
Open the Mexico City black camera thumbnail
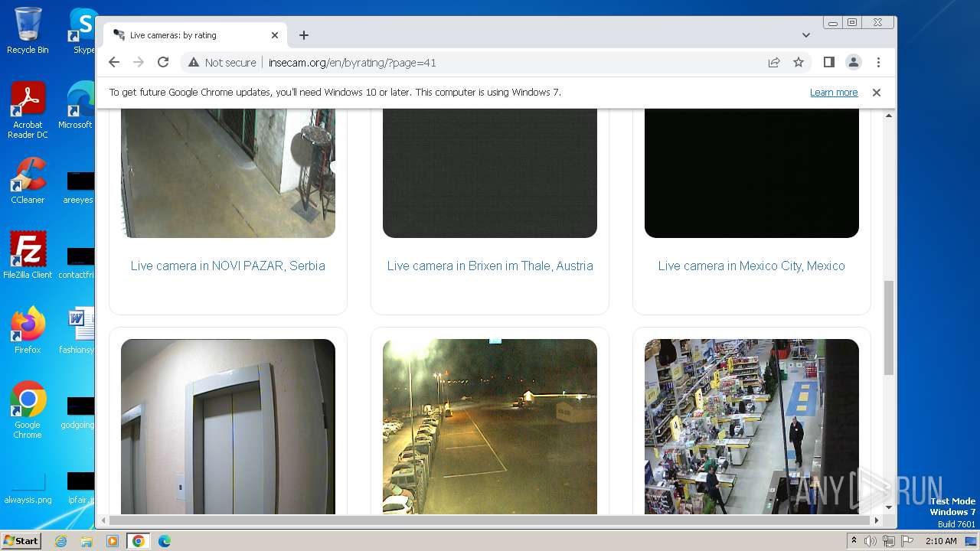(752, 173)
